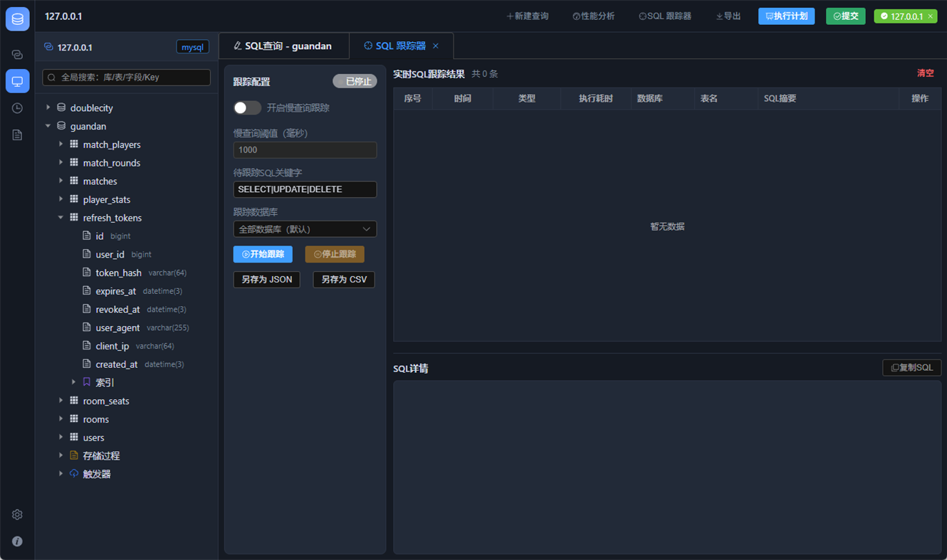Expand the doublecity database node
Image resolution: width=947 pixels, height=560 pixels.
coord(48,107)
